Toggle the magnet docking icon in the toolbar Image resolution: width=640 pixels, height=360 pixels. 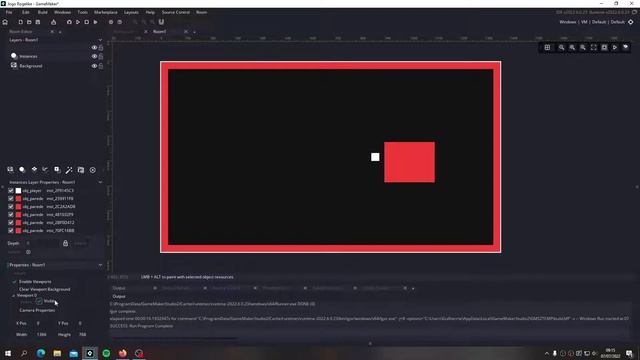[x=161, y=22]
